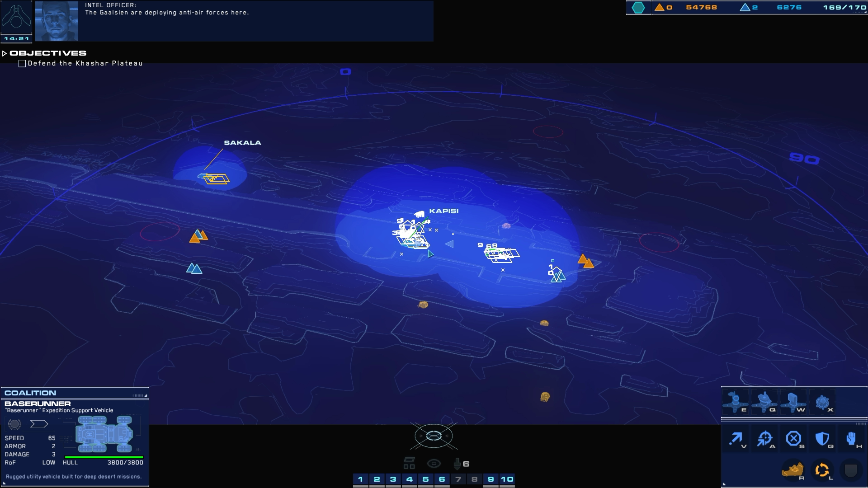The height and width of the screenshot is (488, 868).
Task: Collapse the Objectives list triangle
Action: tap(5, 53)
